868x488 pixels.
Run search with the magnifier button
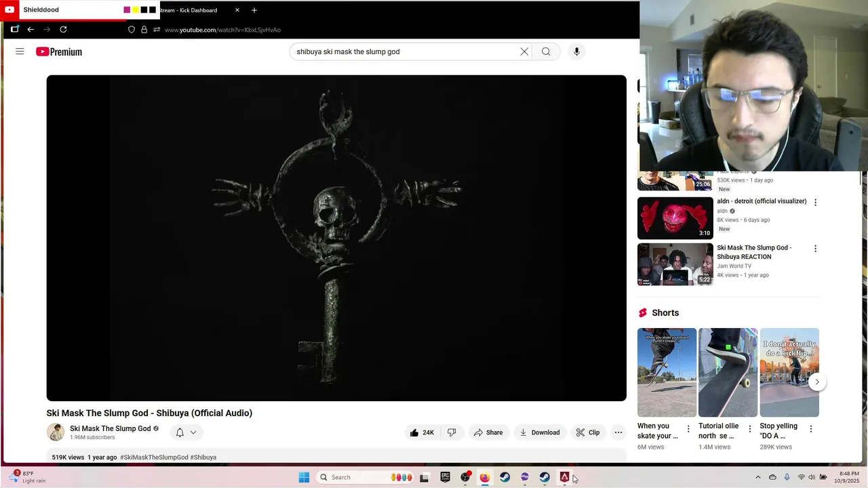click(546, 52)
